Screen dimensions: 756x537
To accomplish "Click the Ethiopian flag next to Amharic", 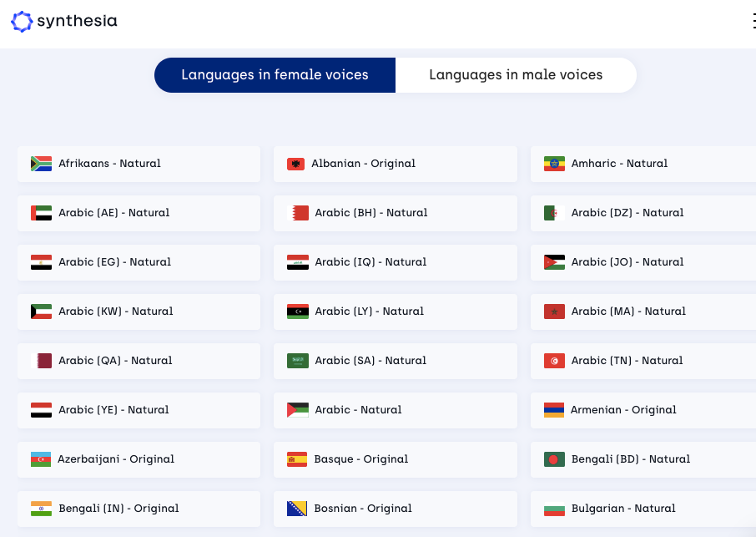I will tap(553, 164).
